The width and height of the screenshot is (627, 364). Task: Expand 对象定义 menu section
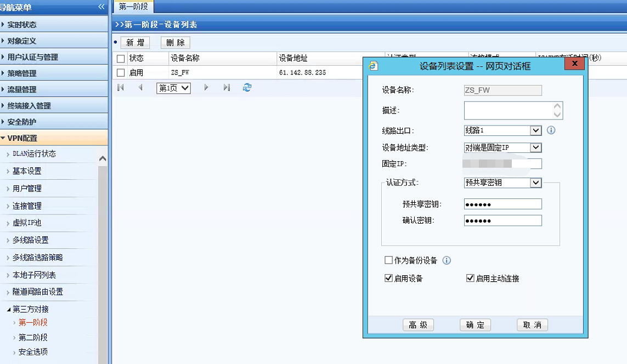[x=54, y=41]
